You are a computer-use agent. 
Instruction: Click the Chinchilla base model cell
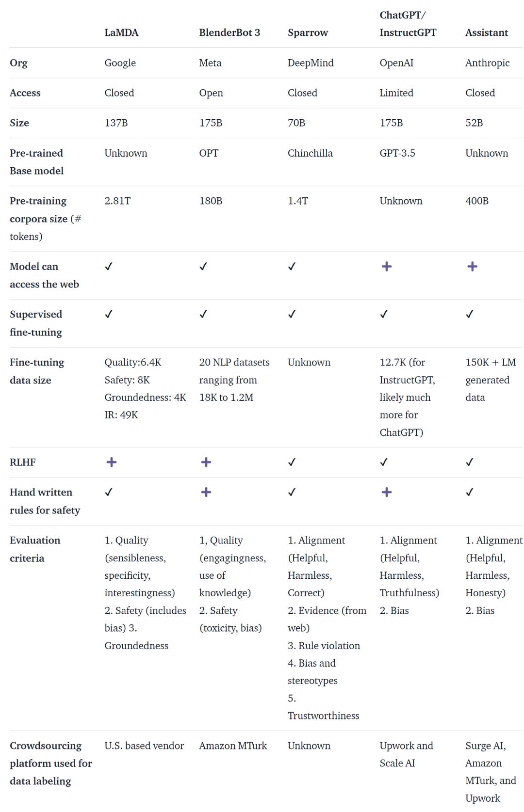pos(310,153)
